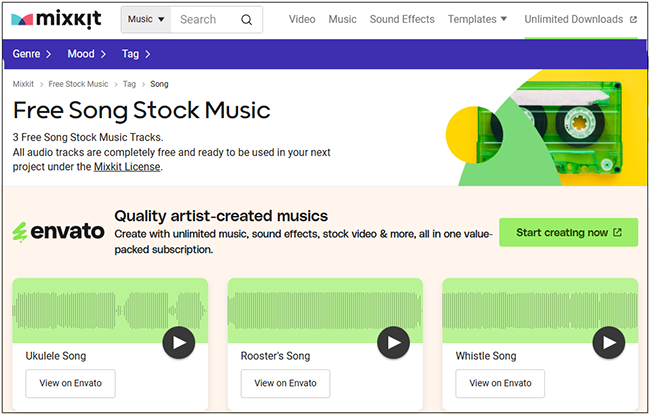
Task: Open the Video menu item
Action: point(302,20)
